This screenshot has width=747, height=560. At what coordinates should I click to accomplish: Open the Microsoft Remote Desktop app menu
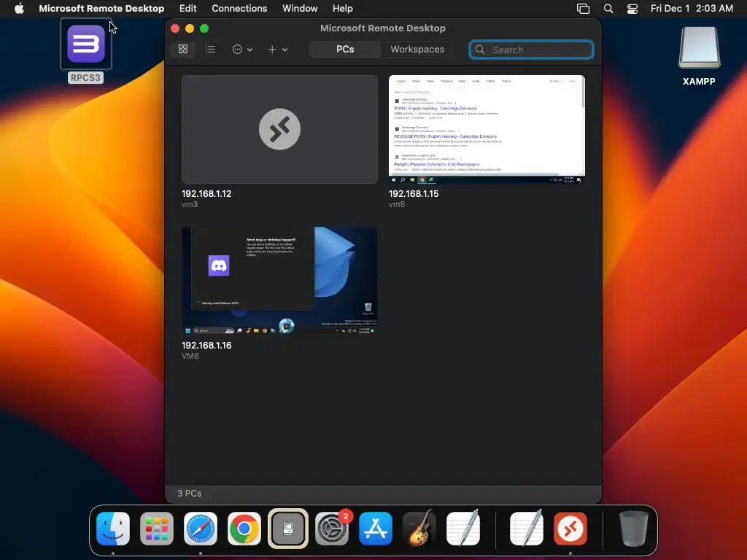[x=101, y=8]
